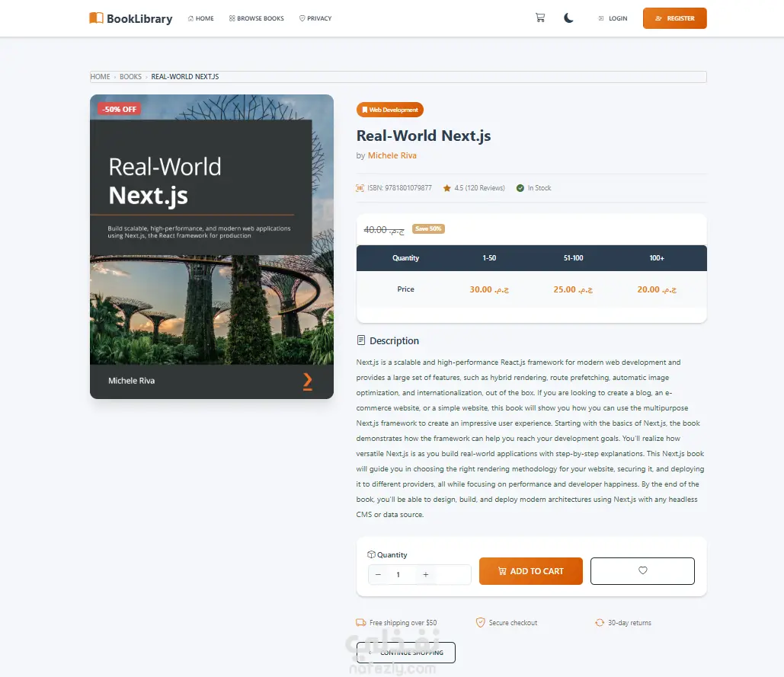Click the Real-World Next.js title heading

pyautogui.click(x=424, y=136)
